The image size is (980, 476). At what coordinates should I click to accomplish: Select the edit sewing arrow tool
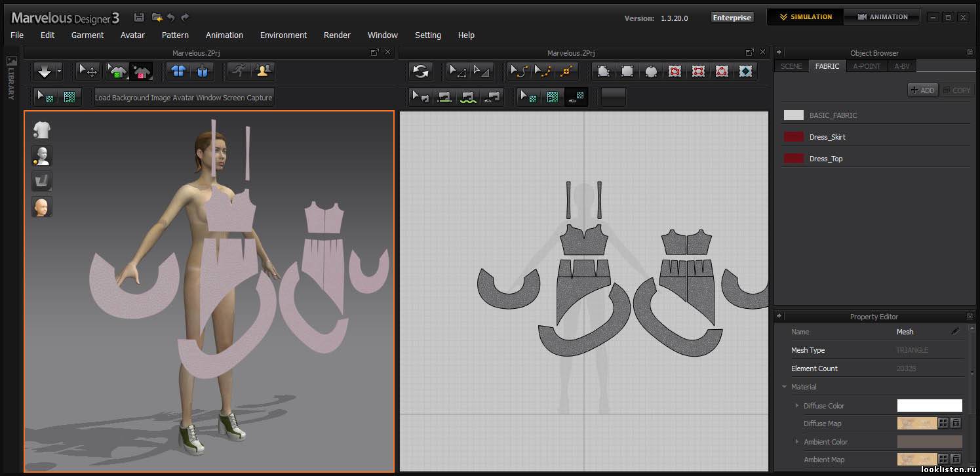421,97
